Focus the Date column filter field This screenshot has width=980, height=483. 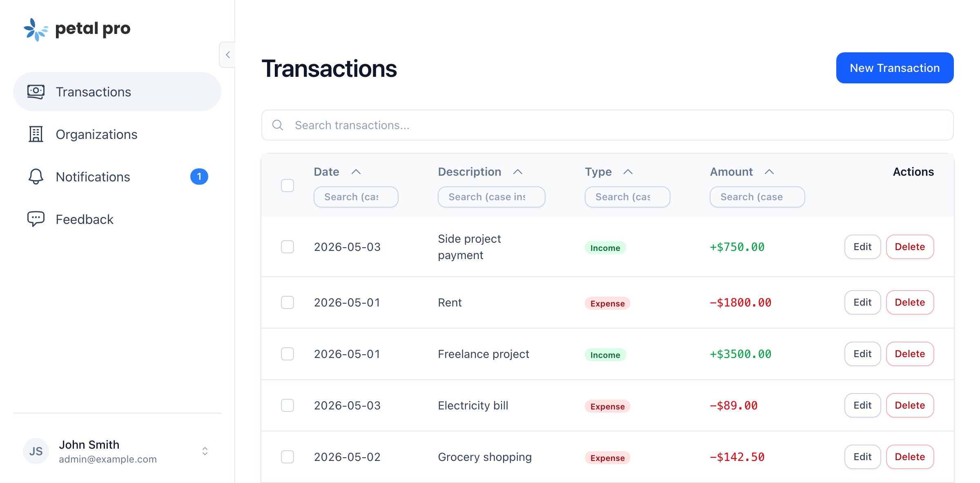[356, 197]
